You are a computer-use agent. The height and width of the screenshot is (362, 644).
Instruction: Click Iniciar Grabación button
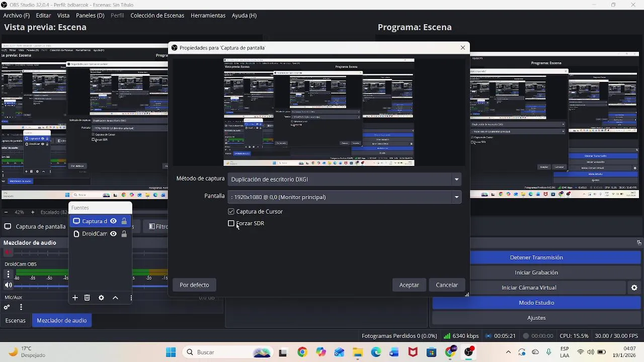tap(536, 273)
